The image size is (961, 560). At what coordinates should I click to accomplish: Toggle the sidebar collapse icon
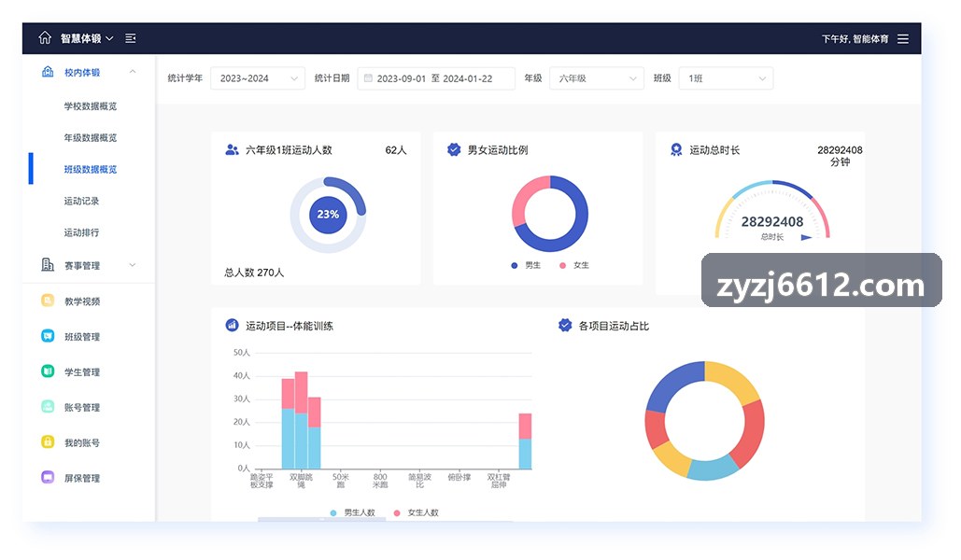point(131,38)
